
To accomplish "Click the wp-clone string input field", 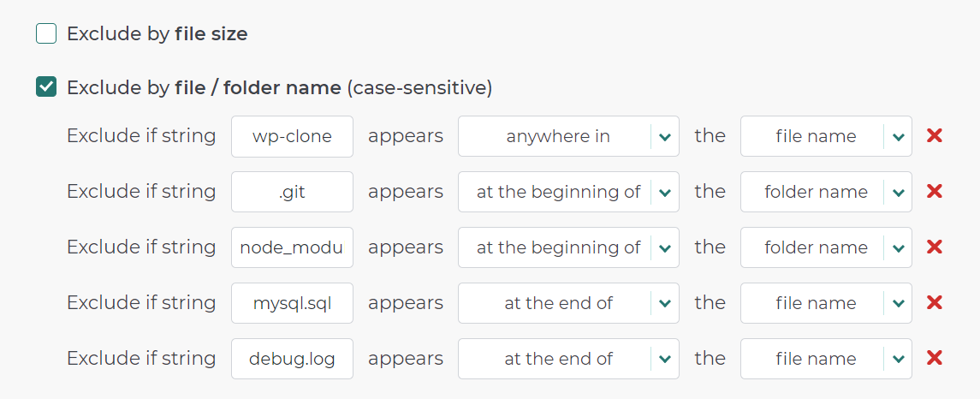I will 292,135.
